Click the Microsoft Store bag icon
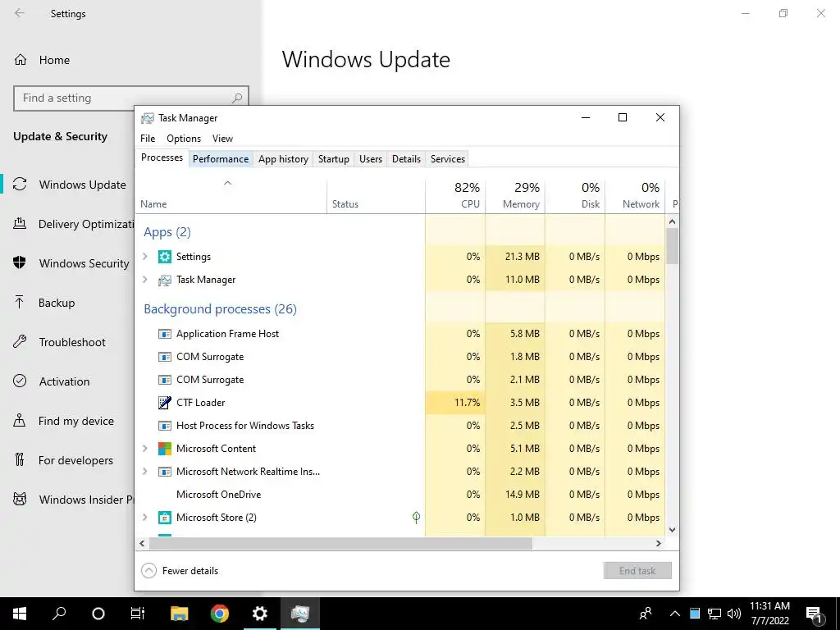The width and height of the screenshot is (840, 630). click(164, 518)
